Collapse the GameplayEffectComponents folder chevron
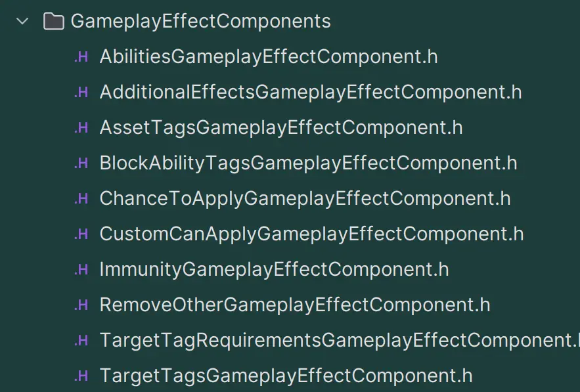 tap(22, 22)
